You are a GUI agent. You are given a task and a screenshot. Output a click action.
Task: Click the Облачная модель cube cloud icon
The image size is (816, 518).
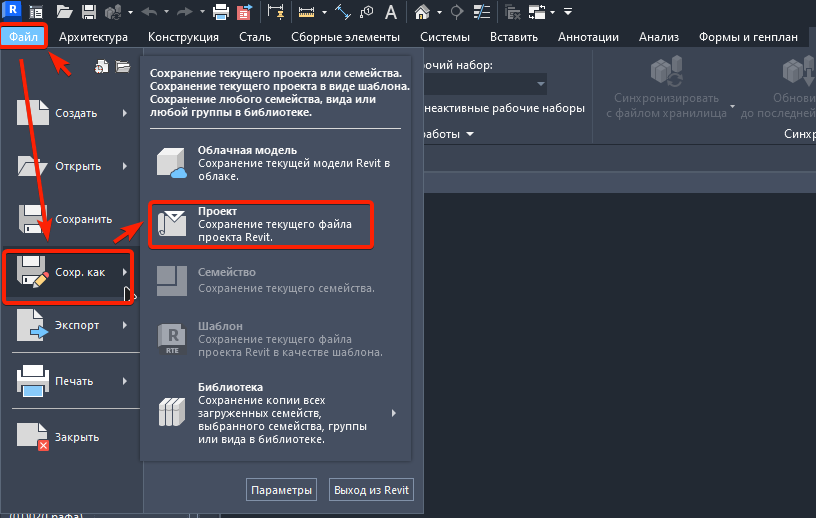click(x=171, y=163)
